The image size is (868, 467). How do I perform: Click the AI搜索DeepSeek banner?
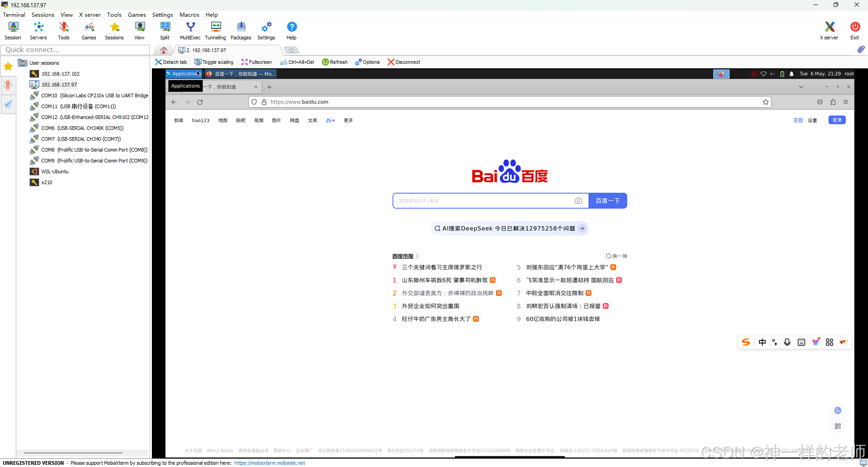[509, 229]
